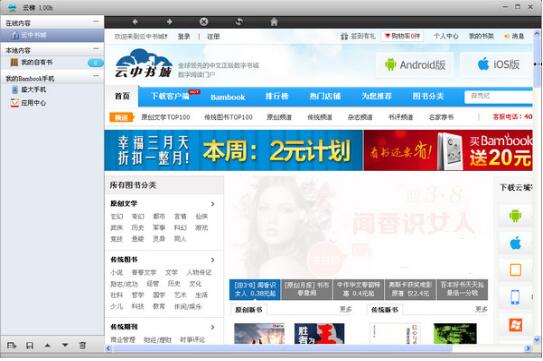The image size is (543, 361).
Task: Click the move up arrow in sidebar footer
Action: [x=47, y=345]
